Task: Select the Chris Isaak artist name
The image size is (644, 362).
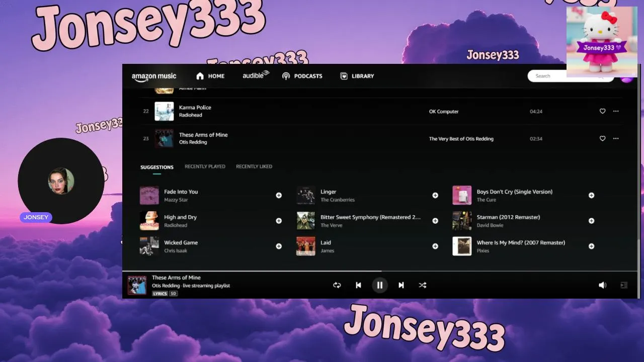Action: [x=176, y=251]
